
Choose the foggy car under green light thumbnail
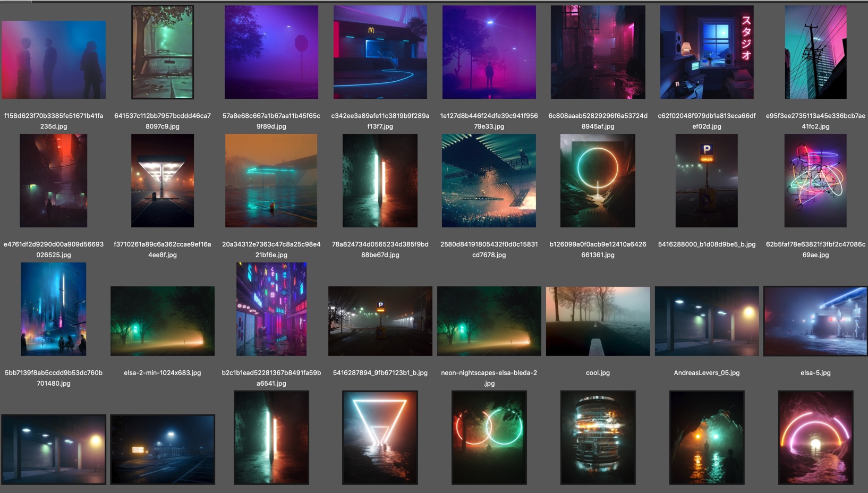coord(163,52)
